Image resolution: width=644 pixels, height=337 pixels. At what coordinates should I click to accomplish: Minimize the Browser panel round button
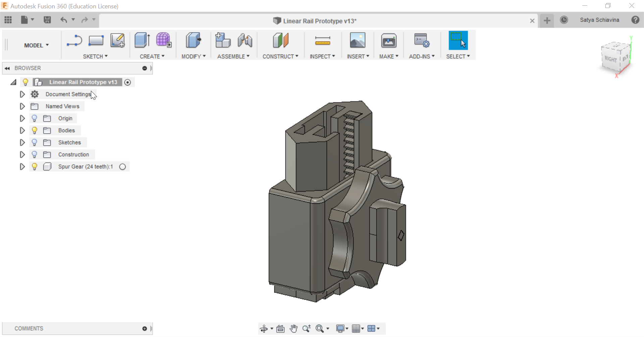pos(145,68)
